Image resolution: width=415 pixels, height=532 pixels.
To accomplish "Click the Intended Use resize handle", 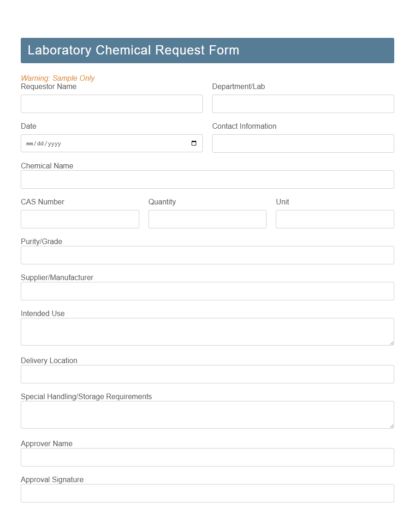I will [x=392, y=343].
